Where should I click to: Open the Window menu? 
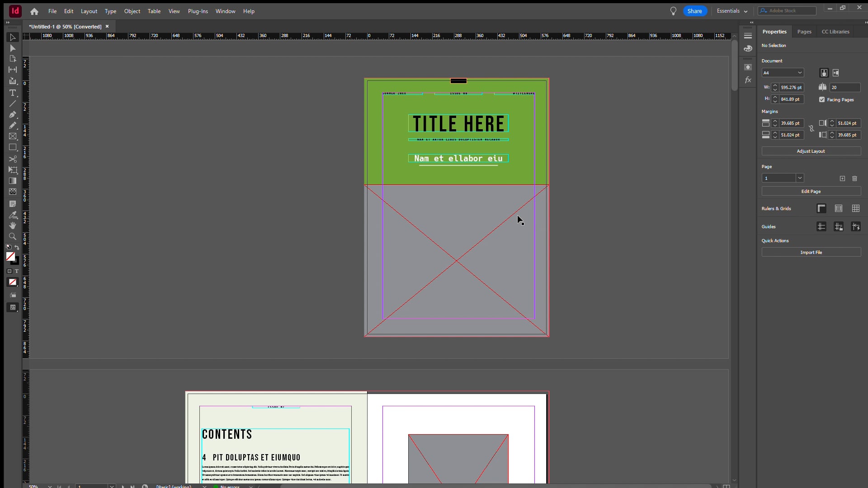(x=226, y=11)
